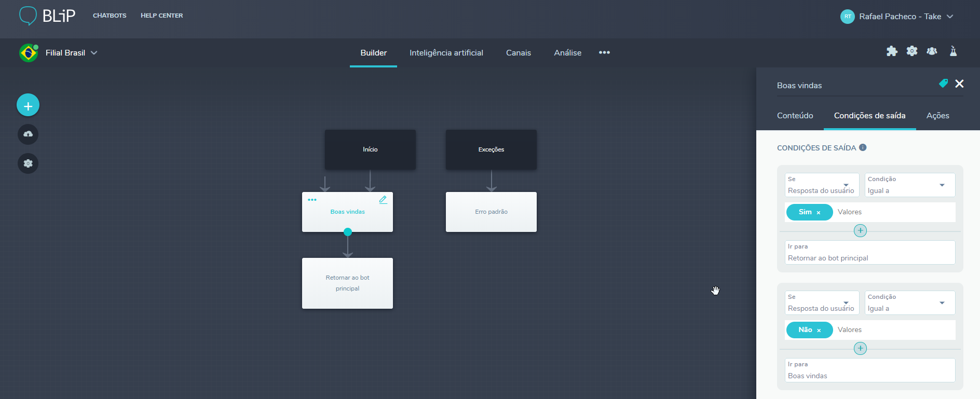Open the puzzle piece integrations icon
The height and width of the screenshot is (399, 980).
tap(892, 51)
